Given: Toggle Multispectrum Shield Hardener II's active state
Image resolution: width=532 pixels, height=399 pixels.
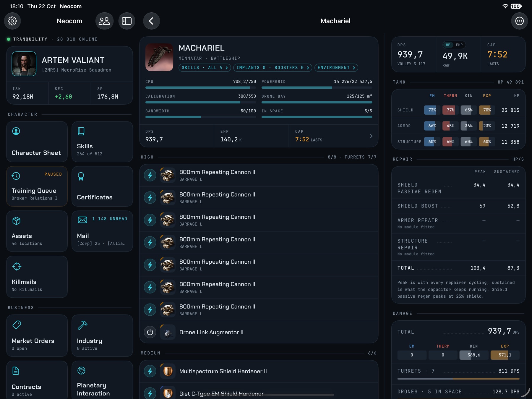Looking at the screenshot, I should (150, 371).
